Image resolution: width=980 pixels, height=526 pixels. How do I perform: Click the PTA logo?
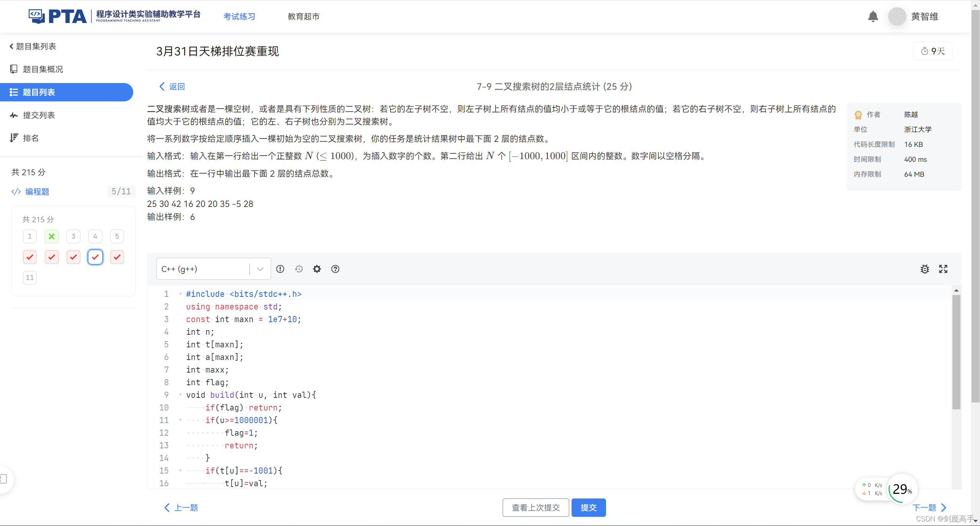click(x=57, y=16)
